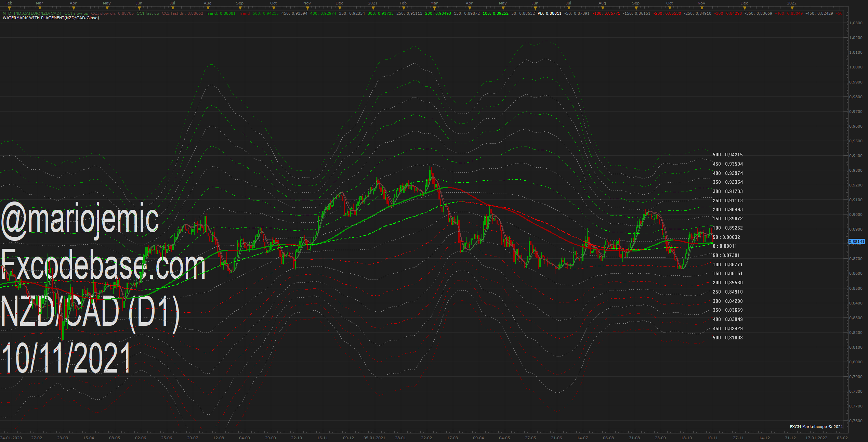
Task: Click the 400 : 0,83049 level label beside chart
Action: (x=728, y=320)
